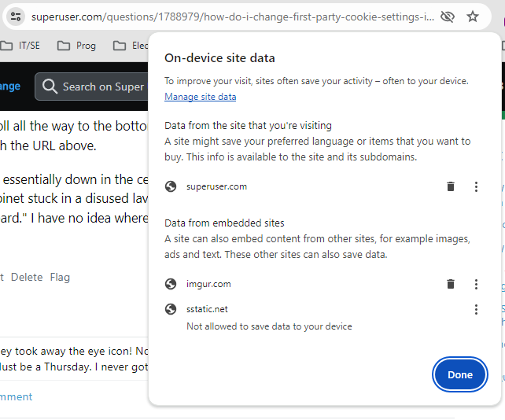Click the Done button

(460, 374)
